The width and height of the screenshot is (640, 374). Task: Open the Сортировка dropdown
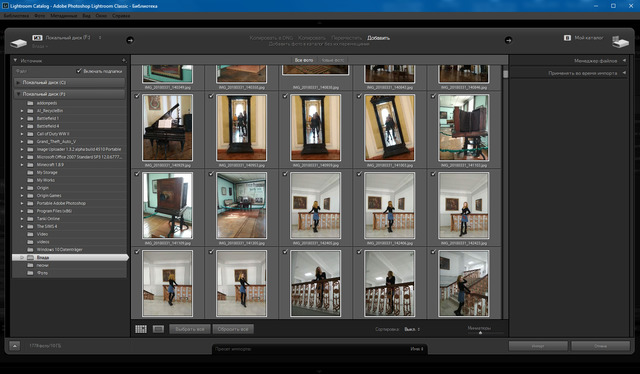(x=412, y=329)
